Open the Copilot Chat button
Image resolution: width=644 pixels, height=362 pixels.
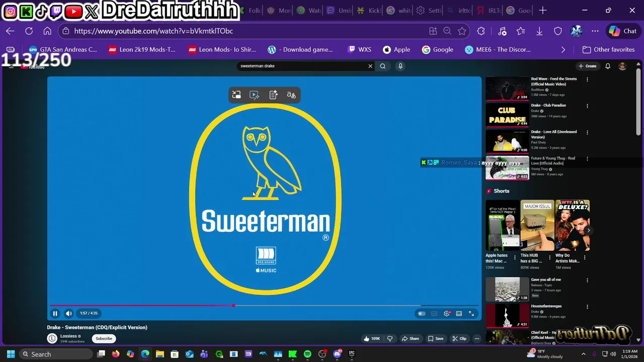click(x=622, y=31)
